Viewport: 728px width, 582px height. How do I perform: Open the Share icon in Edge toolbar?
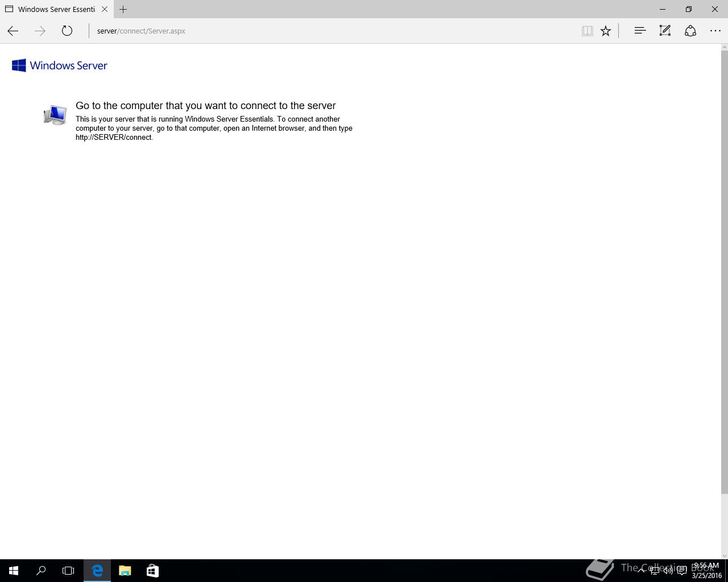pos(690,31)
